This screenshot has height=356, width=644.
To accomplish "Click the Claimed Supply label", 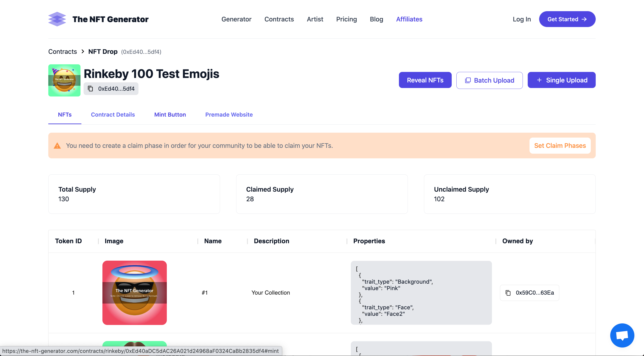I will click(x=270, y=189).
